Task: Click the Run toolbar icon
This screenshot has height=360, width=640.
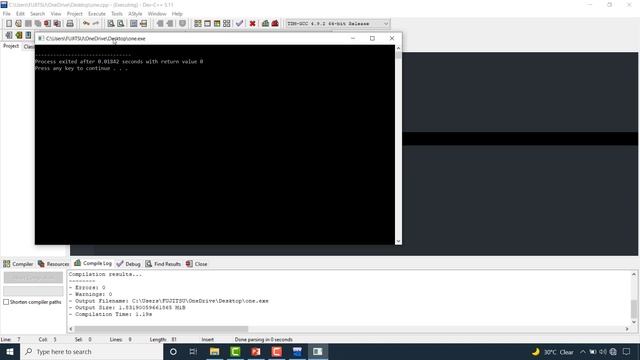Action: pyautogui.click(x=207, y=24)
